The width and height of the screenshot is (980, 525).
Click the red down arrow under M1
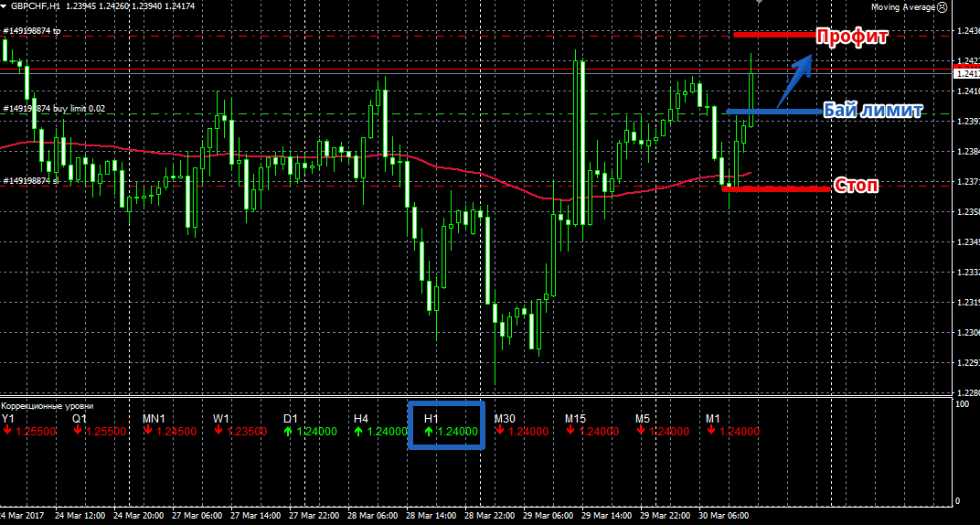[x=711, y=432]
